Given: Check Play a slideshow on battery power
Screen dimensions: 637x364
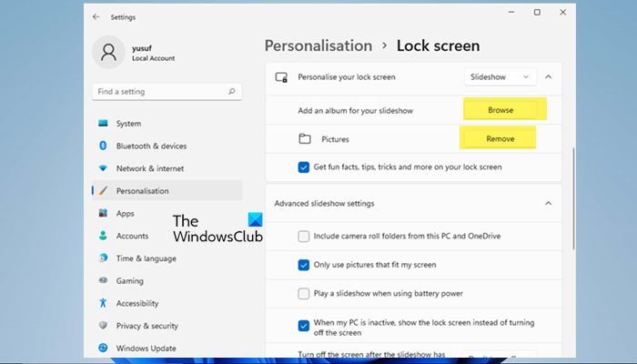Looking at the screenshot, I should pos(304,294).
